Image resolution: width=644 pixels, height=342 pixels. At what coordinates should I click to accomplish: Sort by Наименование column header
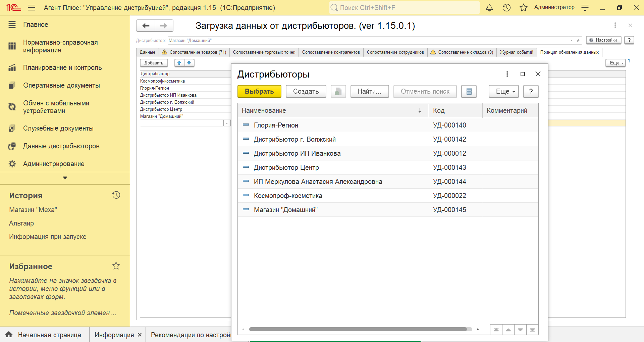333,110
